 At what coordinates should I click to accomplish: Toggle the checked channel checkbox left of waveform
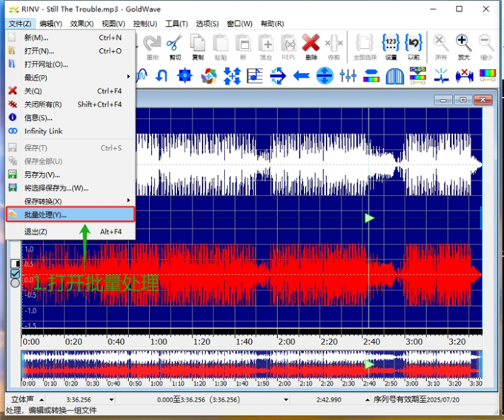pos(15,274)
